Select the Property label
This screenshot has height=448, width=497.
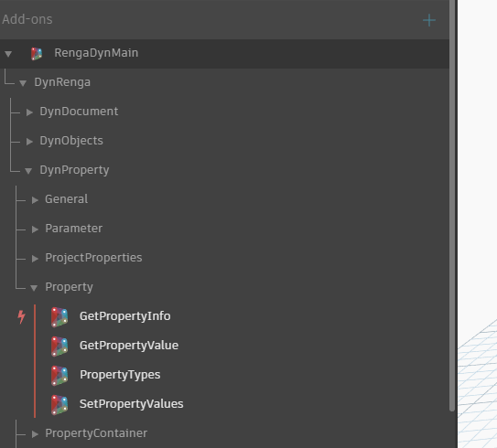tap(69, 287)
